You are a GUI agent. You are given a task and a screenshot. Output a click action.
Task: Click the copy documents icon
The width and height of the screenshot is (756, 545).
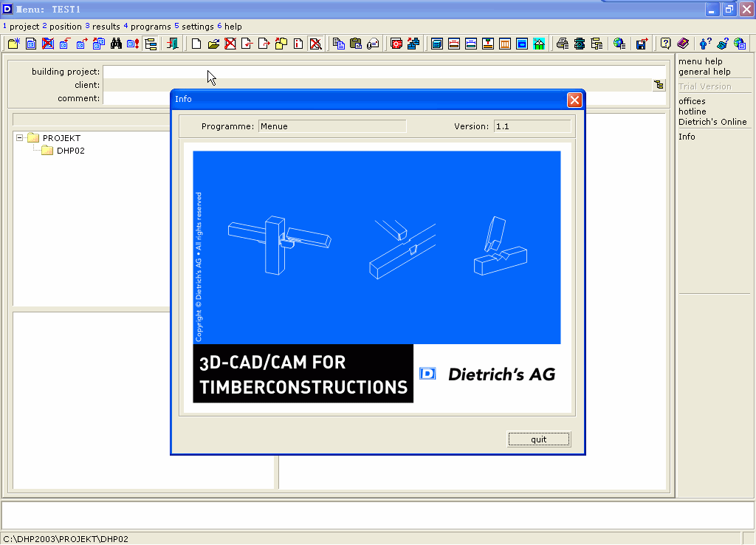tap(339, 44)
